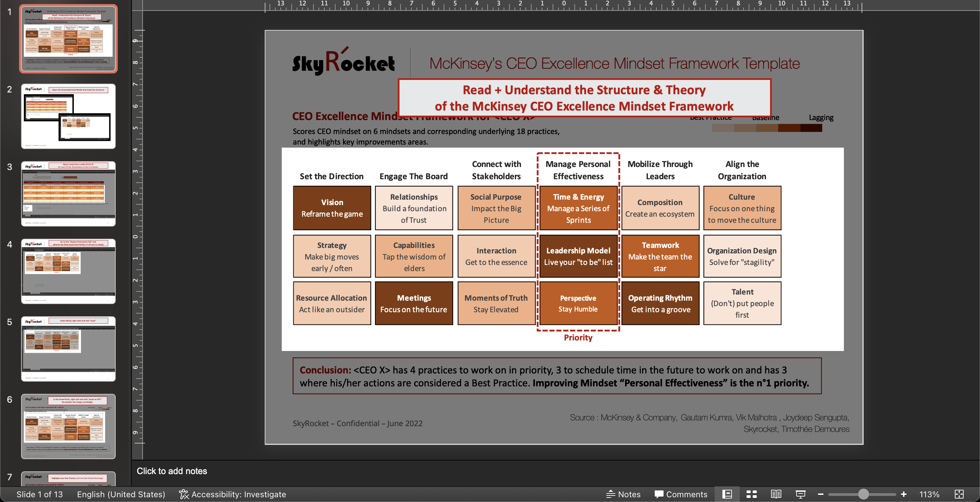This screenshot has width=980, height=502.
Task: Click the 'Scores CEO mindset on 6 mindsets' subtitle
Action: click(426, 136)
